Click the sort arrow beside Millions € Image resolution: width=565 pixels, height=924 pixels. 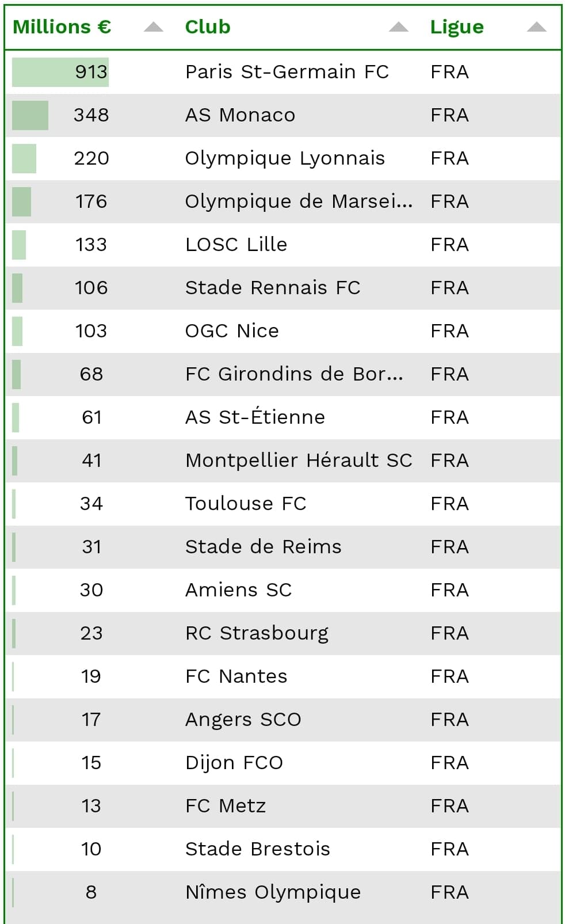coord(154,26)
